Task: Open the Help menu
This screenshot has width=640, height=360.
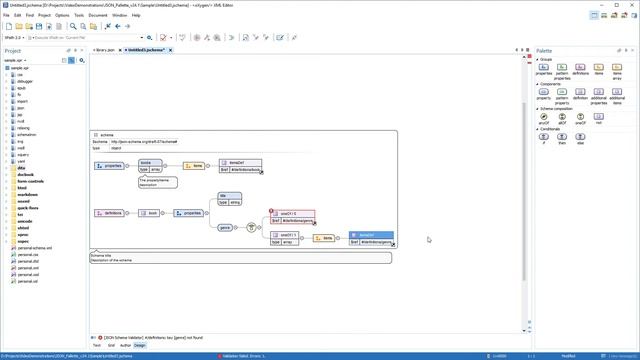Action: (136, 16)
